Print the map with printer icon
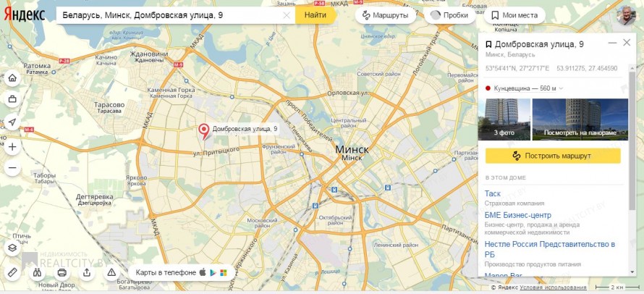 pyautogui.click(x=62, y=272)
